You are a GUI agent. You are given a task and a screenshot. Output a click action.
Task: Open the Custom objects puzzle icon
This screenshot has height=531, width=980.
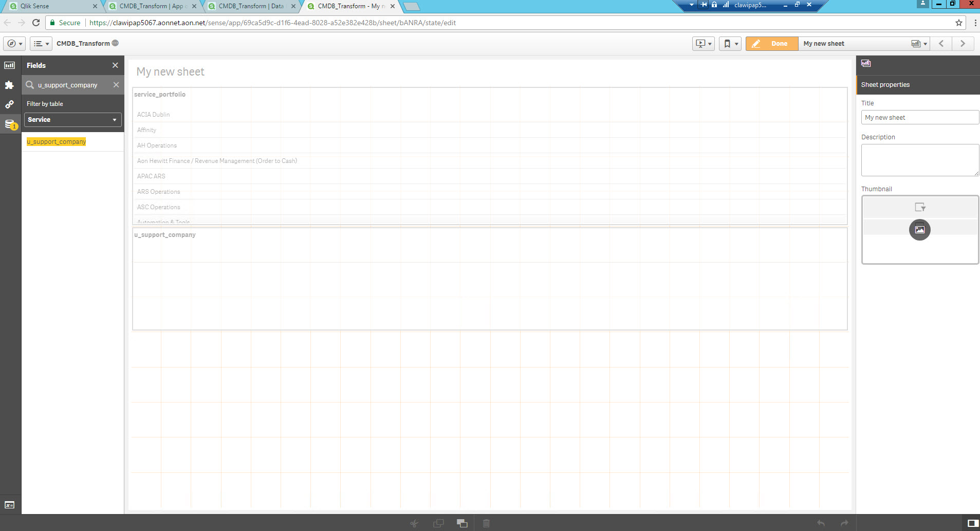[x=10, y=85]
